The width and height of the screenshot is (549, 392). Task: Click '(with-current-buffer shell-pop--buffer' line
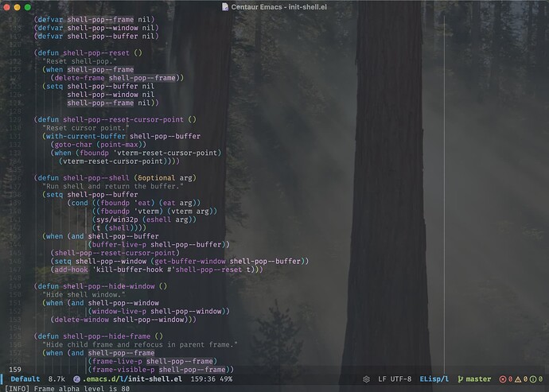(x=122, y=136)
